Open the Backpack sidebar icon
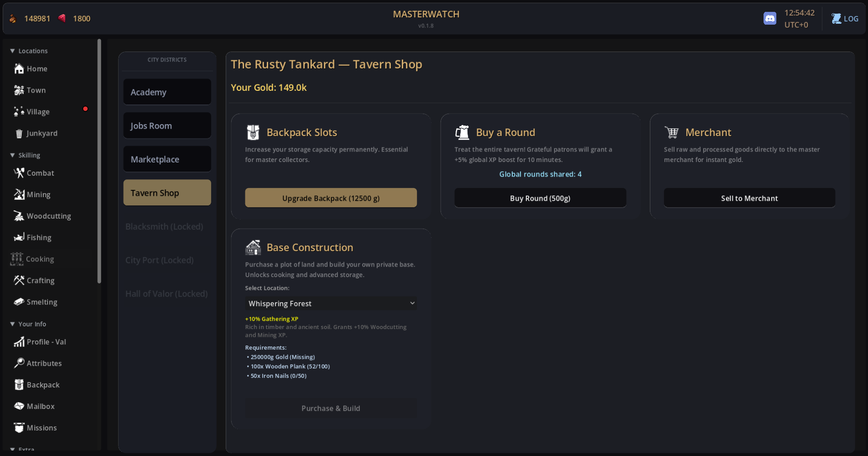This screenshot has height=456, width=868. [19, 385]
